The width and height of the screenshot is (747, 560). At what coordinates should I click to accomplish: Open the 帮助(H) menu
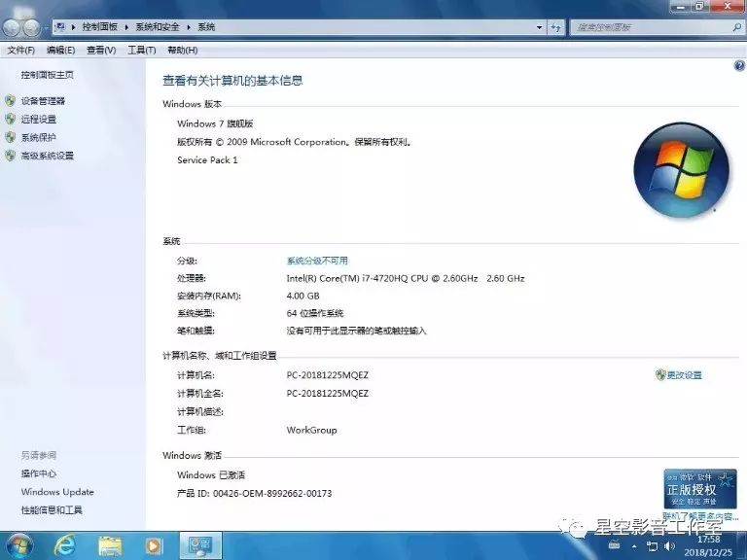183,50
